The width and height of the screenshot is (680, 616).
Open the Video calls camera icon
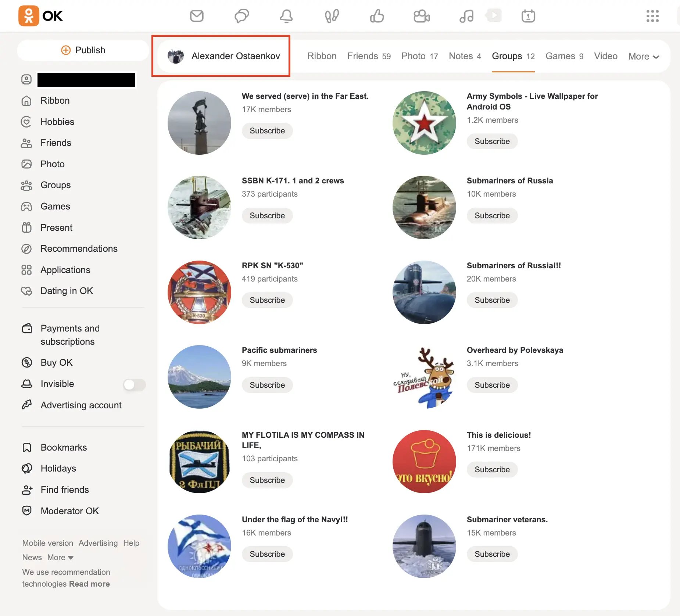[x=421, y=15]
